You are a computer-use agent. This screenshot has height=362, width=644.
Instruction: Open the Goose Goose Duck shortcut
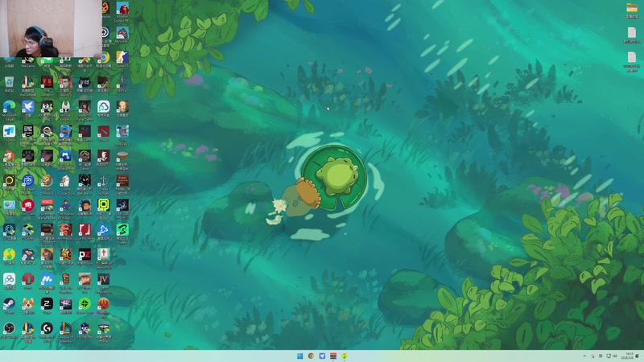coord(66,181)
